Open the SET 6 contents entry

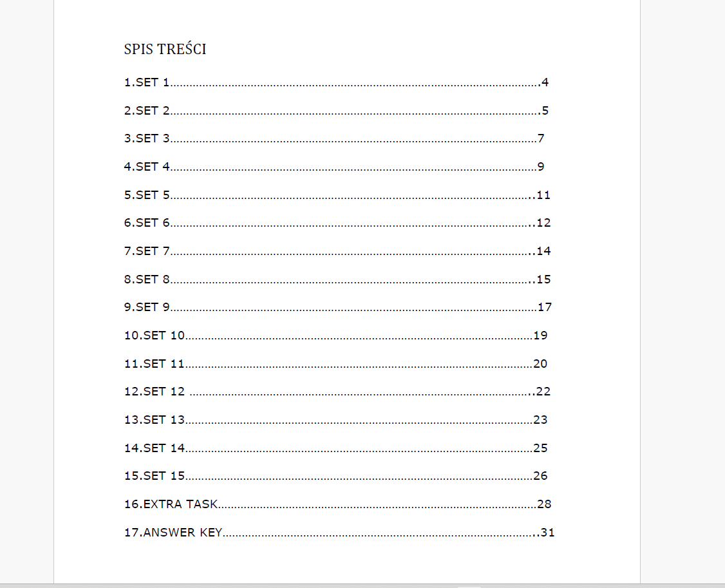147,223
